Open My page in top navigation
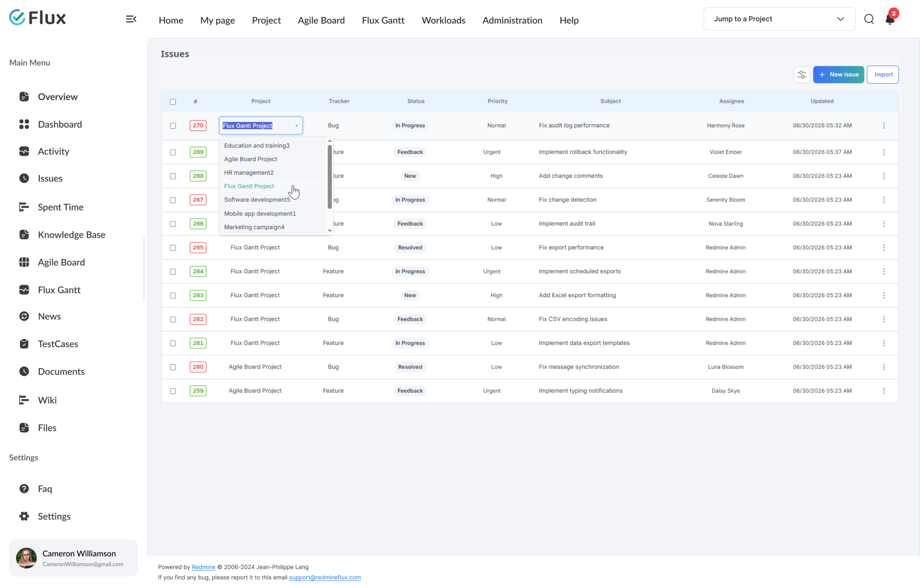Viewport: 920px width, 588px height. (x=217, y=20)
